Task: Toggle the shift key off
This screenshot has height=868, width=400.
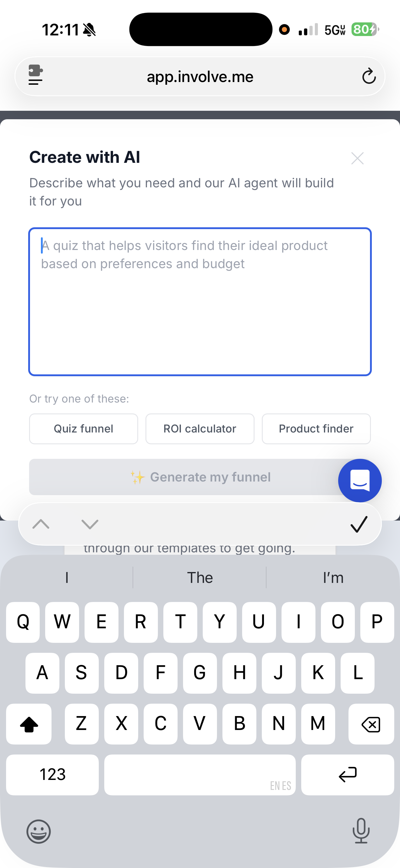Action: (x=29, y=724)
